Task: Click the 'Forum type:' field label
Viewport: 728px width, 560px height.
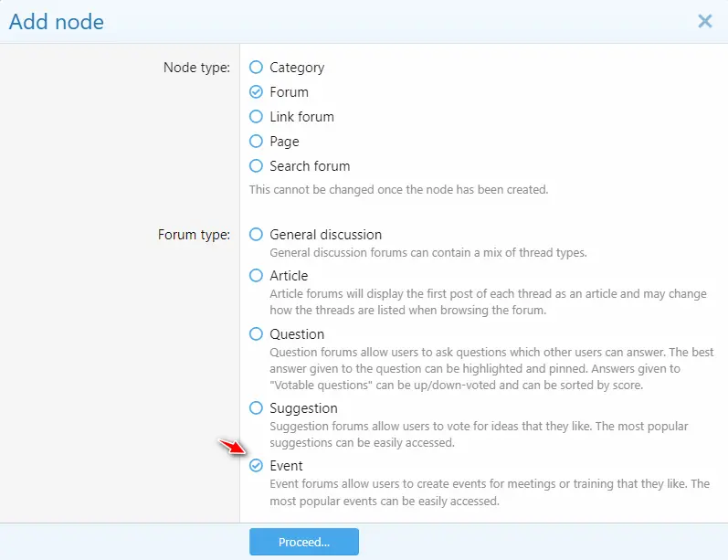Action: click(x=194, y=235)
